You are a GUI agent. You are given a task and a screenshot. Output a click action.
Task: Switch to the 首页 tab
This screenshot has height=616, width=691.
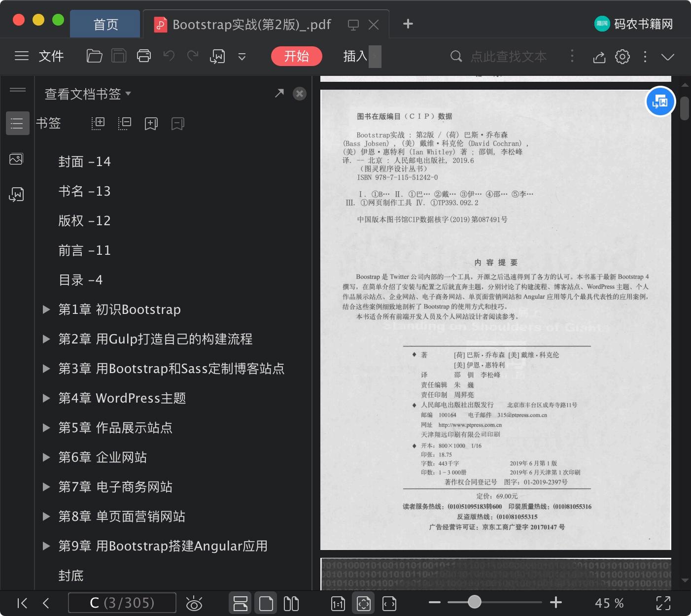105,24
